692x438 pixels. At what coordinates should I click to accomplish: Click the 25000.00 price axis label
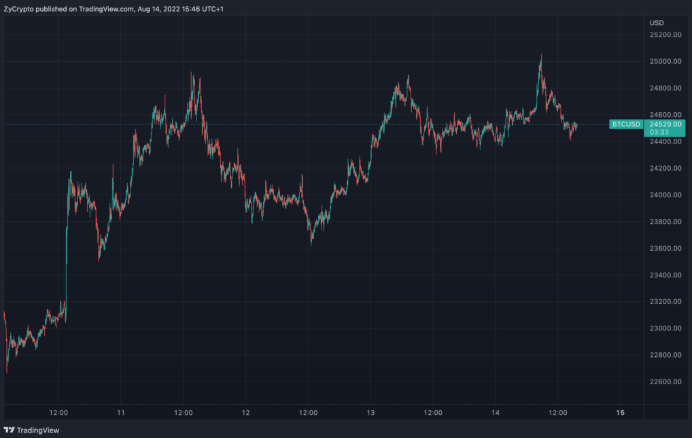click(666, 61)
